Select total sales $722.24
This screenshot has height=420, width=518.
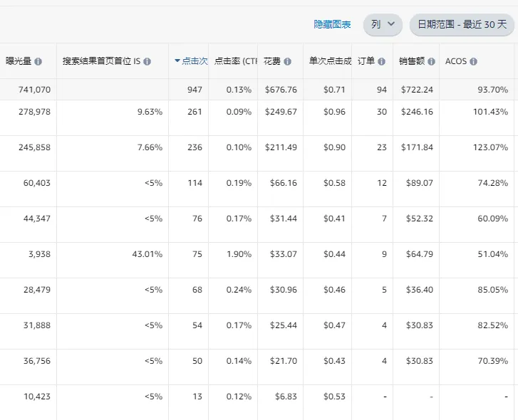click(418, 90)
